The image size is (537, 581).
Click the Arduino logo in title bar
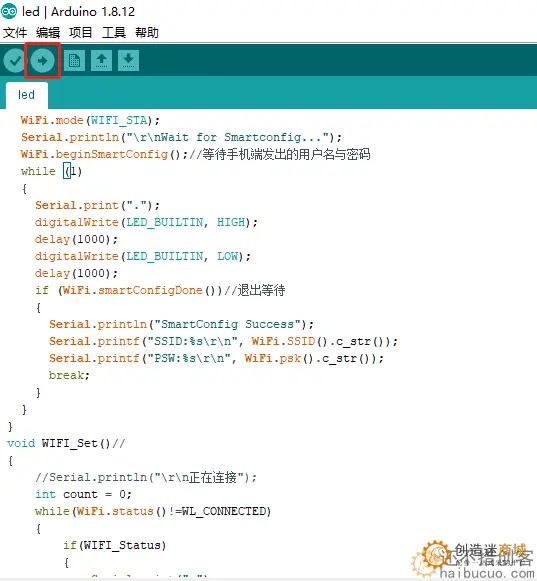[x=9, y=11]
